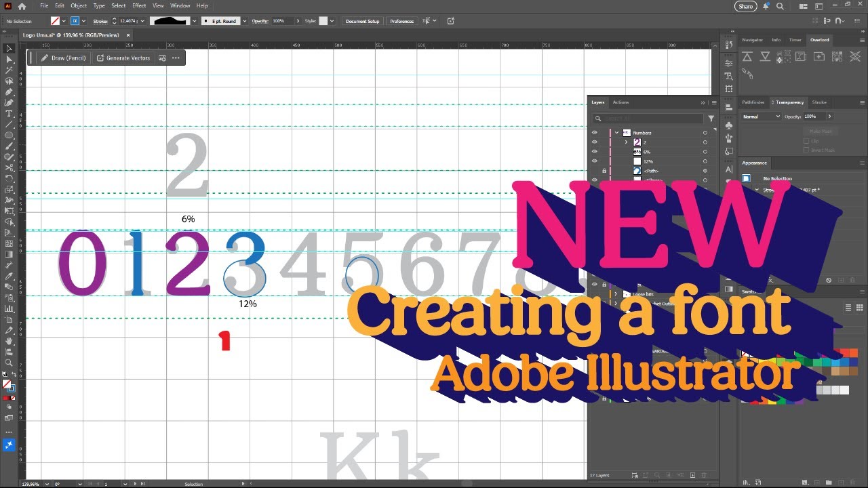Switch to the Actions tab
This screenshot has height=488, width=868.
click(620, 102)
